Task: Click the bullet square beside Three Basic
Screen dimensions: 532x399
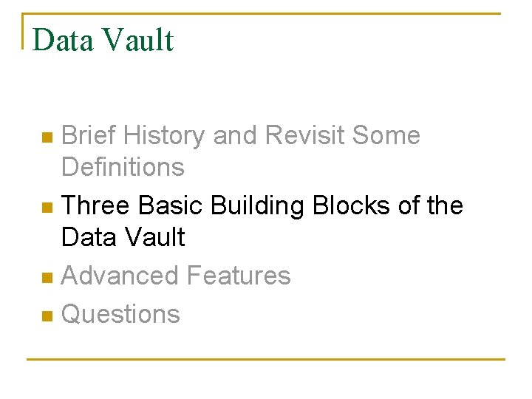Action: [x=47, y=208]
